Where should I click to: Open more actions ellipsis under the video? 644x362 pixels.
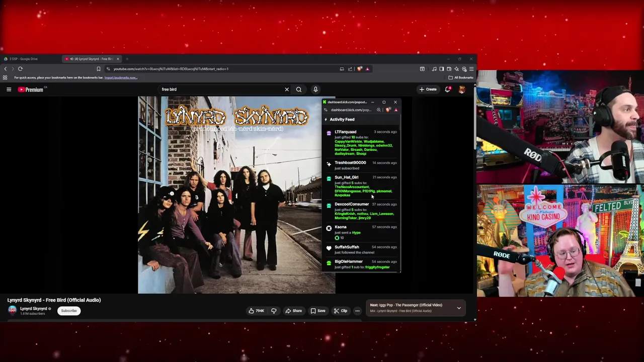click(357, 311)
